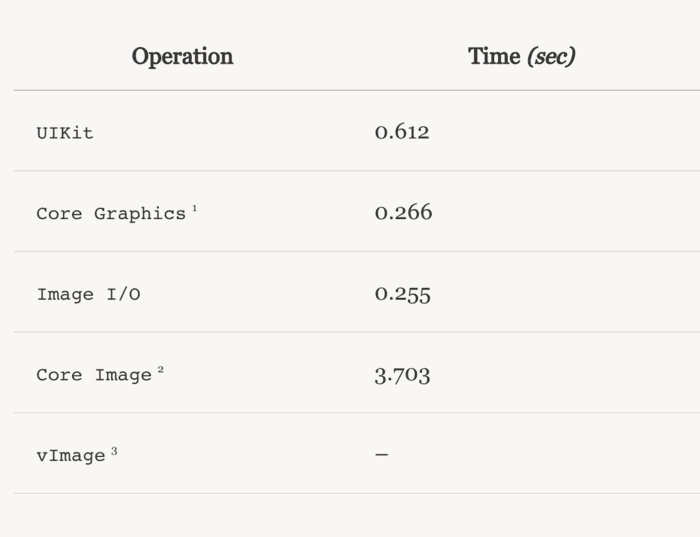Click the UIKit operation label

[65, 133]
